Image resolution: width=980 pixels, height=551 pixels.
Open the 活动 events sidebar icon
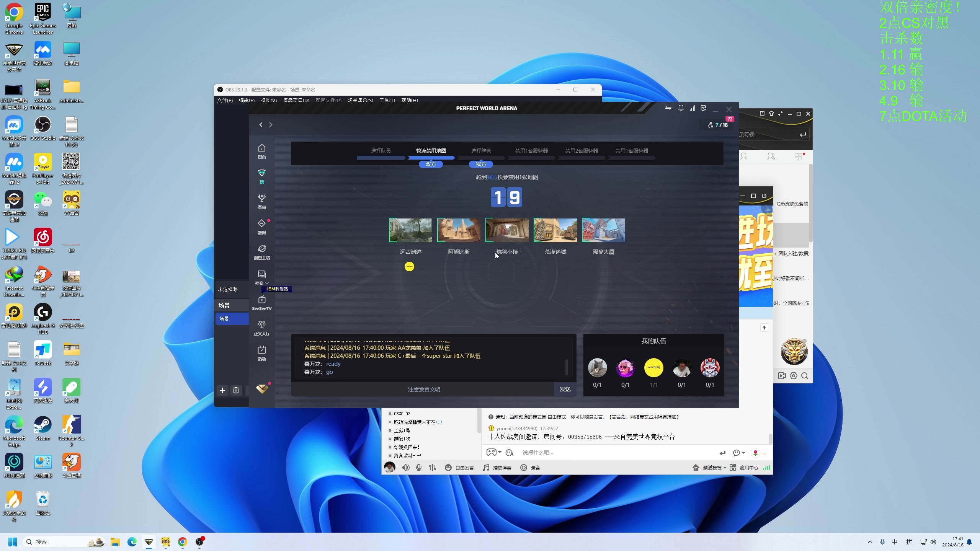pyautogui.click(x=262, y=354)
